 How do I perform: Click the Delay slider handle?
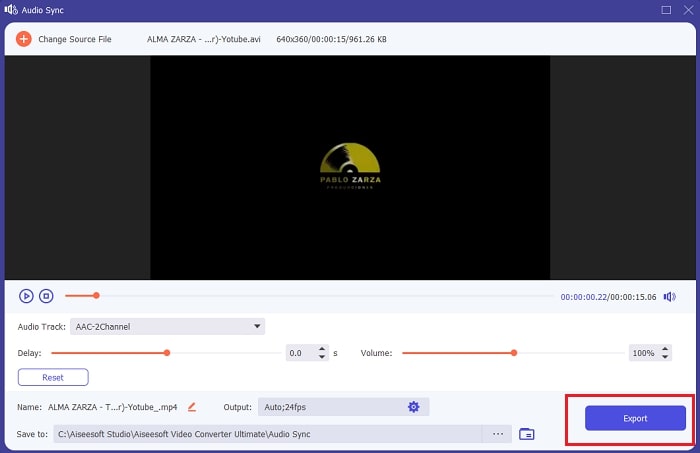click(x=167, y=353)
